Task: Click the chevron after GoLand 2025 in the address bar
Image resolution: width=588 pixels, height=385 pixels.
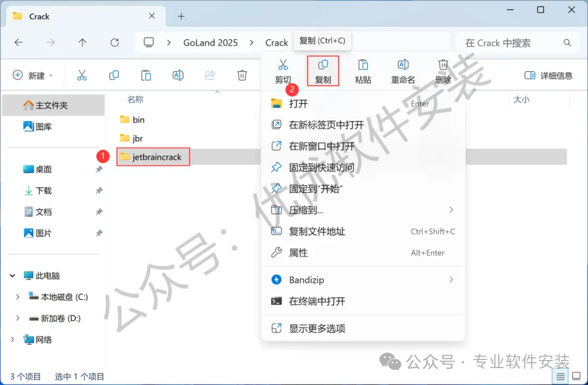Action: tap(252, 43)
